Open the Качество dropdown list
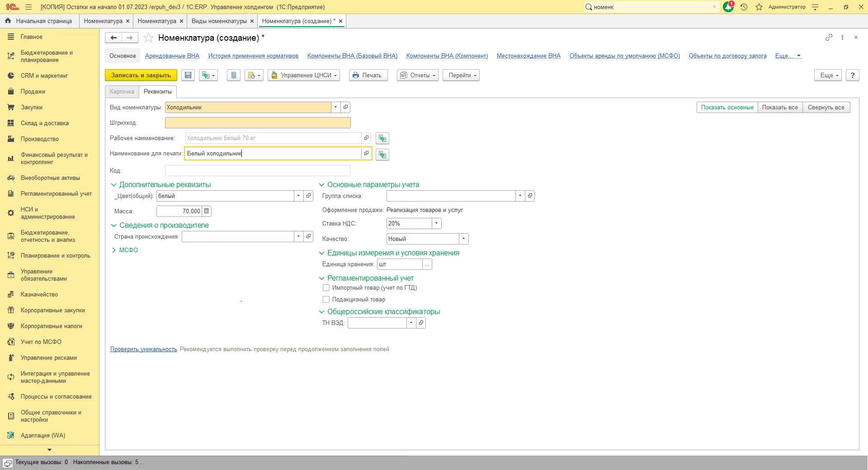868x470 pixels. [x=463, y=239]
